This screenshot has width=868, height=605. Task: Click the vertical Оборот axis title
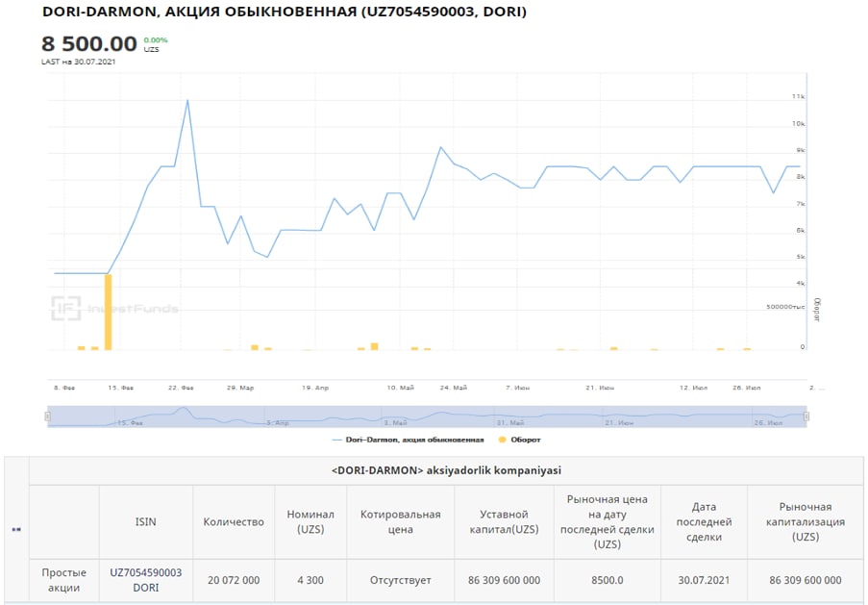[x=816, y=310]
